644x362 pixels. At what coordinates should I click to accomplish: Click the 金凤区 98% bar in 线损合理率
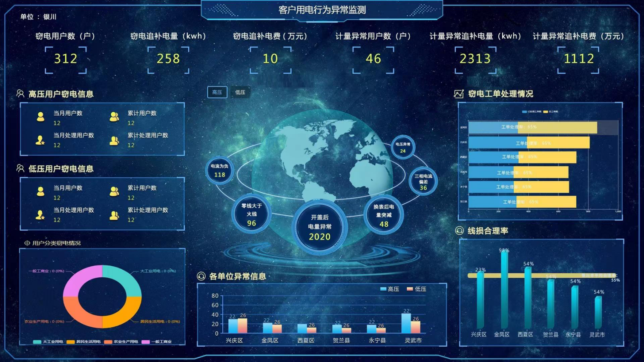click(504, 289)
